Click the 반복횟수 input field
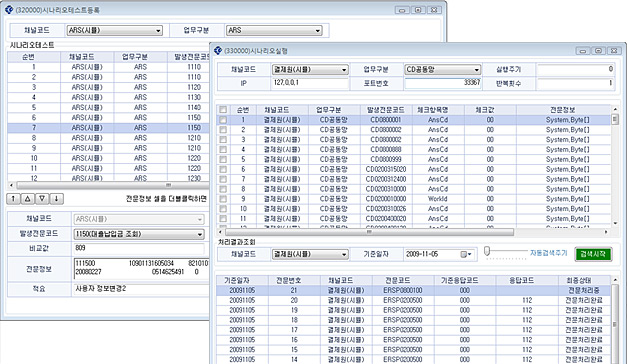Screen dimensions: 627x364 pos(575,83)
